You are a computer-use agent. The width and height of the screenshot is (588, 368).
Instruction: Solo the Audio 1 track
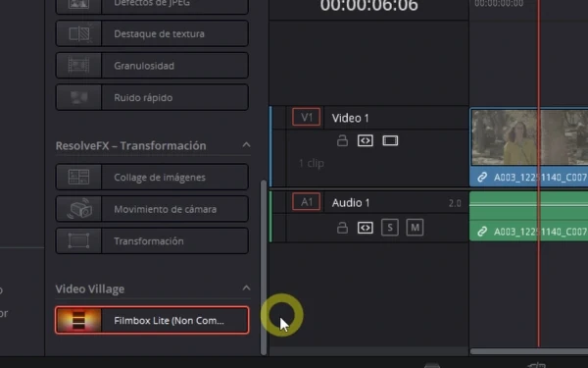[390, 228]
